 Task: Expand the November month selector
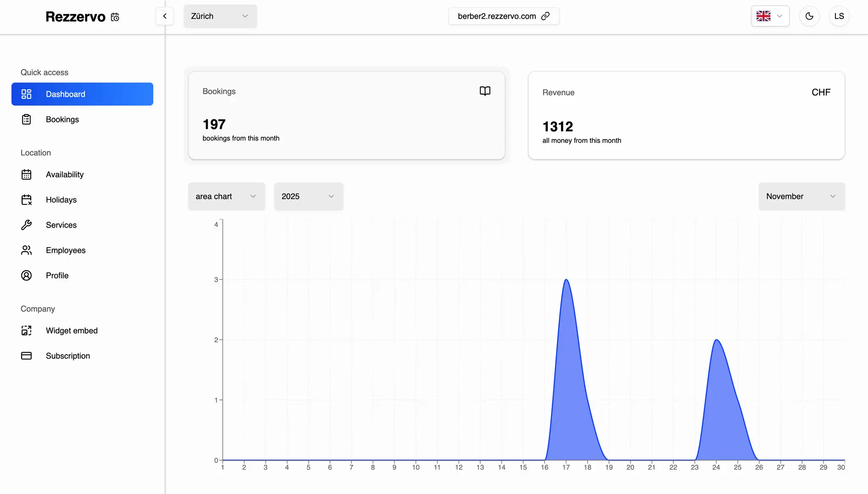[x=801, y=196]
